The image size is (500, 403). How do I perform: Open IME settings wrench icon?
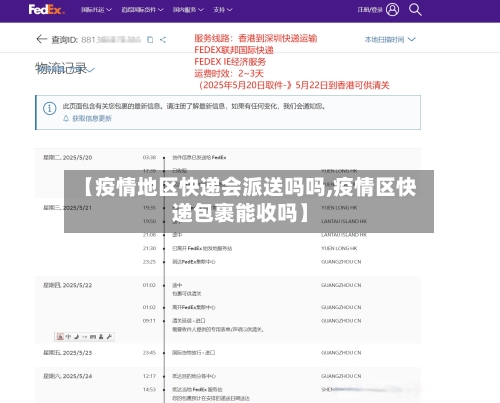pyautogui.click(x=109, y=337)
